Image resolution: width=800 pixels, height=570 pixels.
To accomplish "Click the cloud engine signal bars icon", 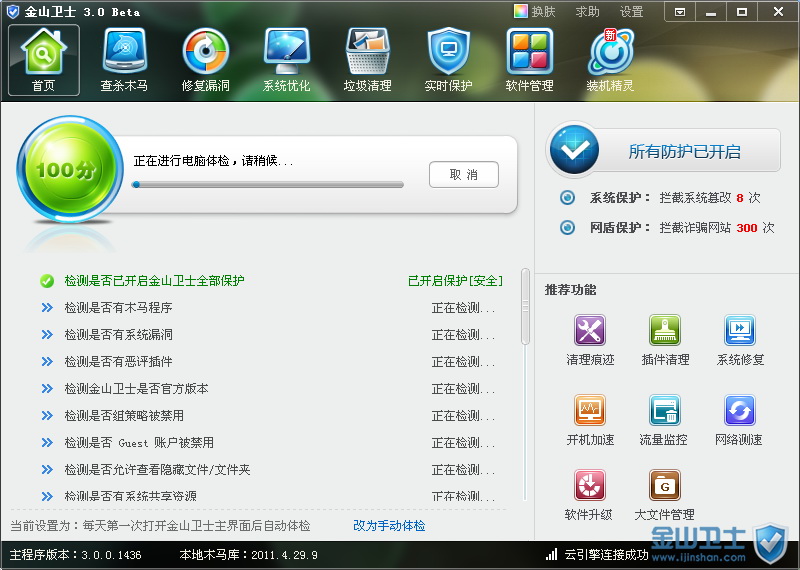I will [x=552, y=555].
